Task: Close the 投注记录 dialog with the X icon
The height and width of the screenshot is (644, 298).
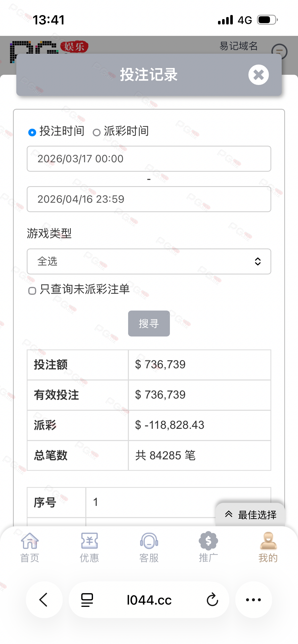Action: tap(259, 75)
